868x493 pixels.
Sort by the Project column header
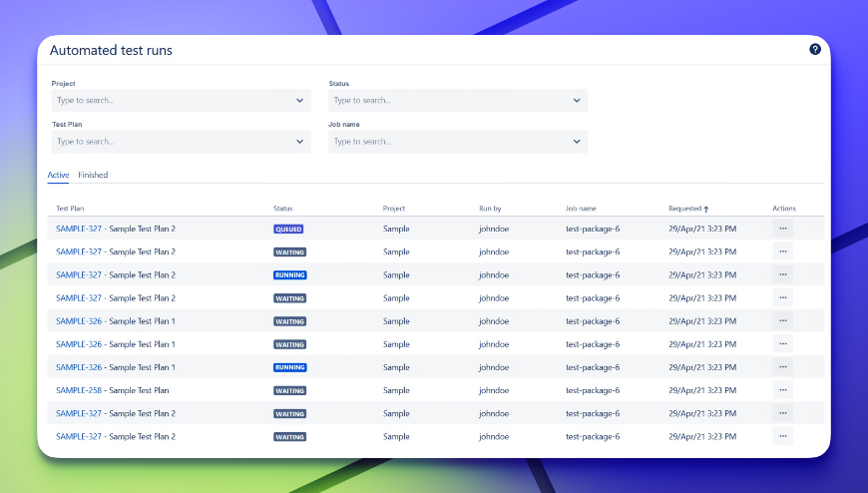click(394, 209)
